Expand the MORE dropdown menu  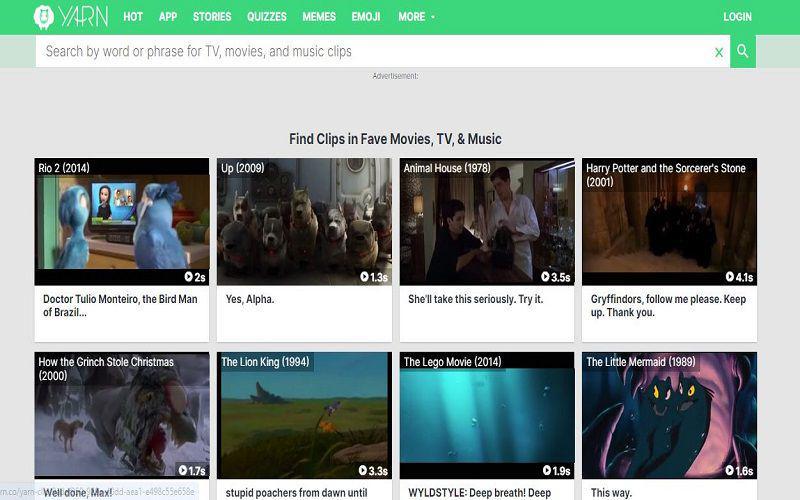pos(416,17)
